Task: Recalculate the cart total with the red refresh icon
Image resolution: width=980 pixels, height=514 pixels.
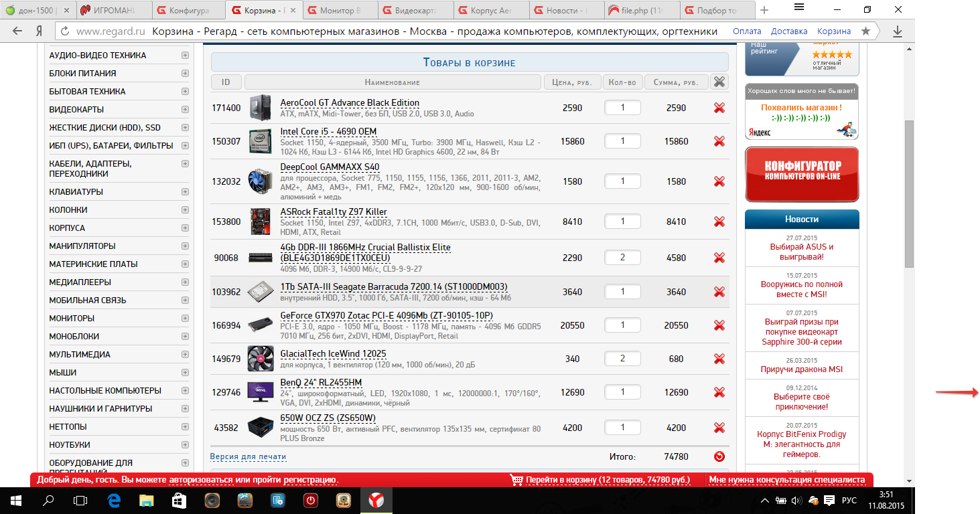Action: coord(719,456)
